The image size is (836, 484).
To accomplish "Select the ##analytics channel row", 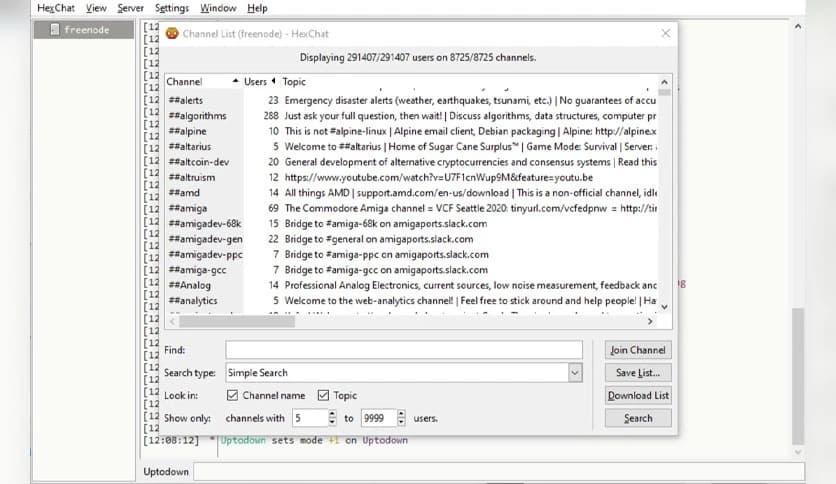I will tap(412, 301).
